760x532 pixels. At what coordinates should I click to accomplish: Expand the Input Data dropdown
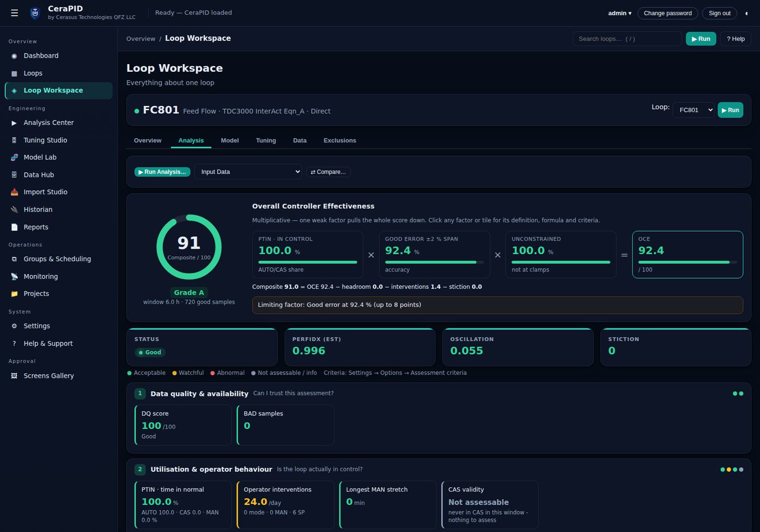click(x=248, y=172)
